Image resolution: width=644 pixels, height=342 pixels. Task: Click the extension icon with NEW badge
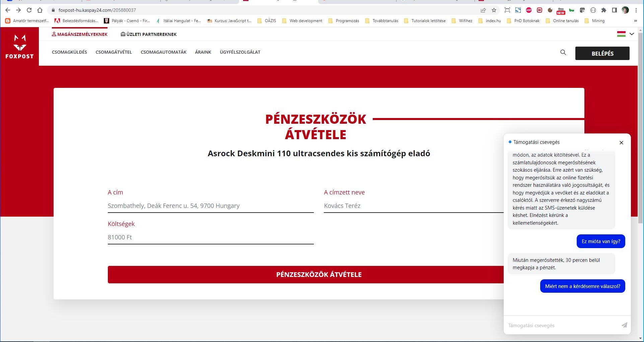pyautogui.click(x=561, y=11)
